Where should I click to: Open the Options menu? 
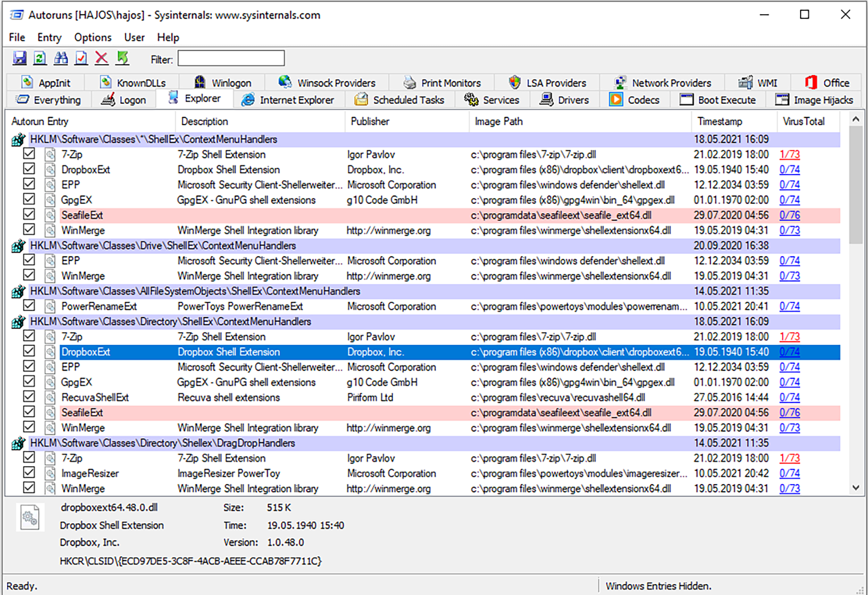[92, 38]
